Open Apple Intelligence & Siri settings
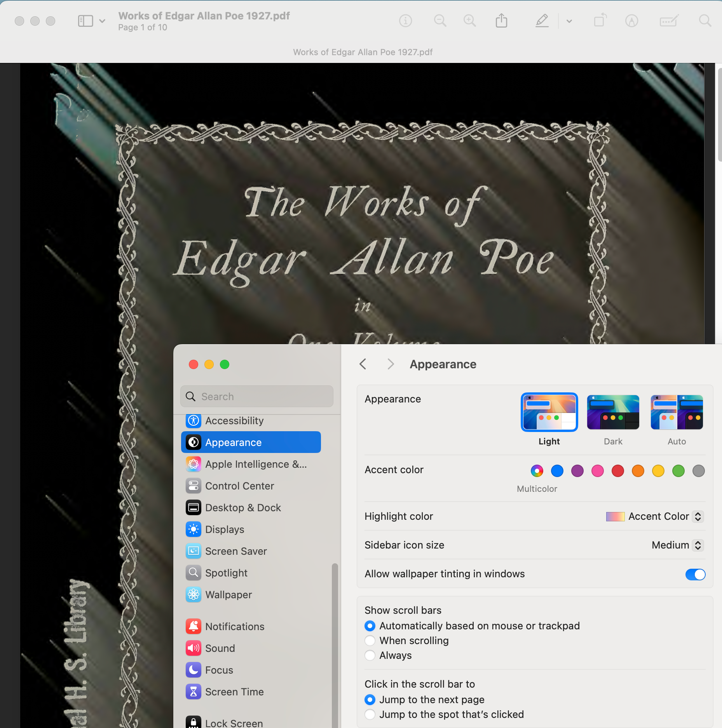Screen dimensions: 722x728 coord(251,464)
